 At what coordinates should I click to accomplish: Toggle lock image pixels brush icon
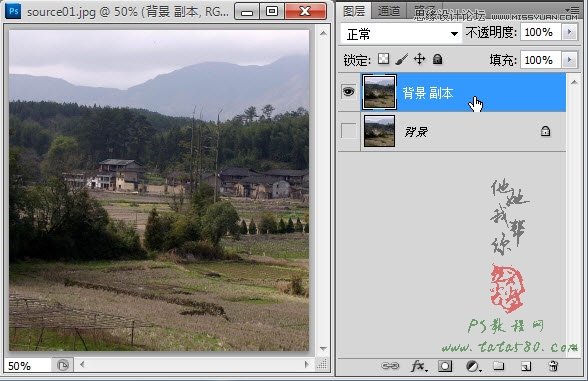pos(402,59)
